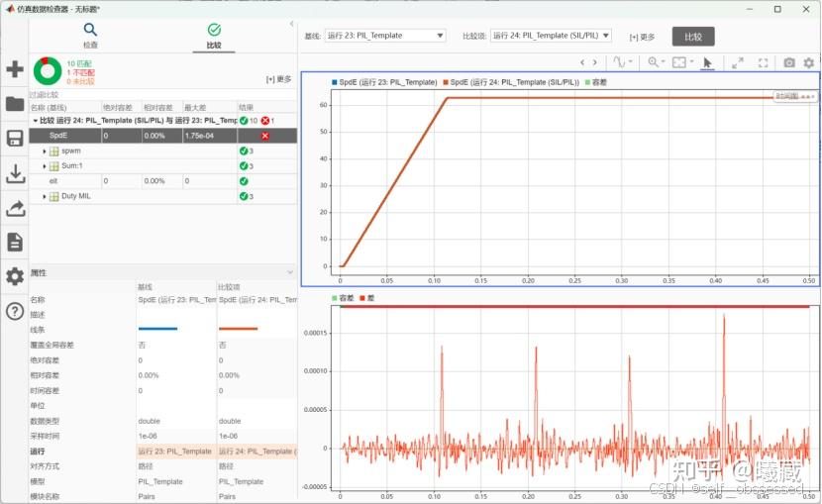Click the baseline 采样时间 1e-06 value

pyautogui.click(x=148, y=437)
